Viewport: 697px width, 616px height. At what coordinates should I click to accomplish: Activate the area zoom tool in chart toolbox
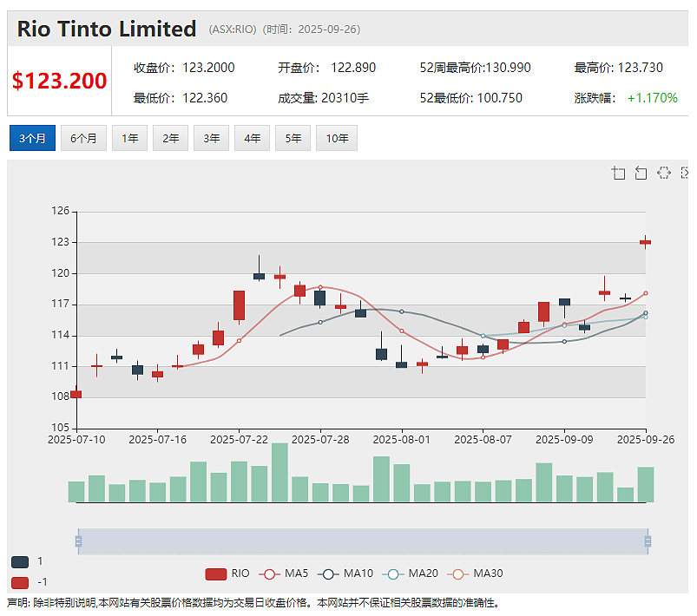(618, 173)
